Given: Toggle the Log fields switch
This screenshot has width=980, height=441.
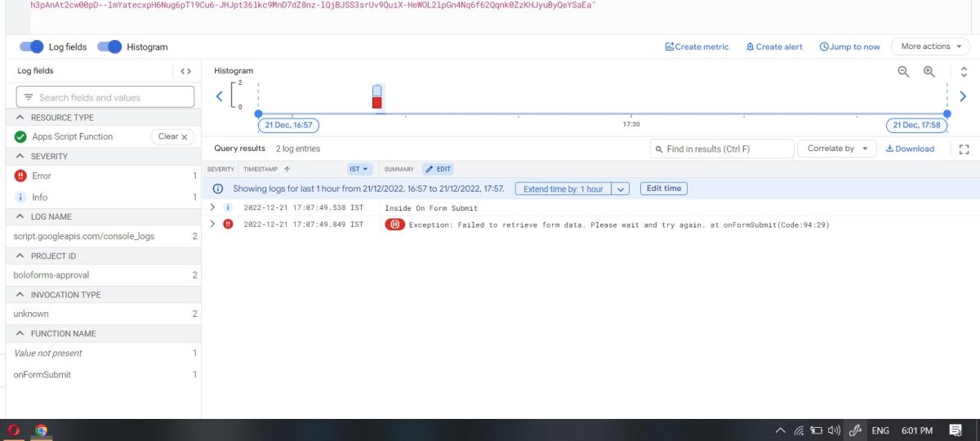Looking at the screenshot, I should point(31,47).
